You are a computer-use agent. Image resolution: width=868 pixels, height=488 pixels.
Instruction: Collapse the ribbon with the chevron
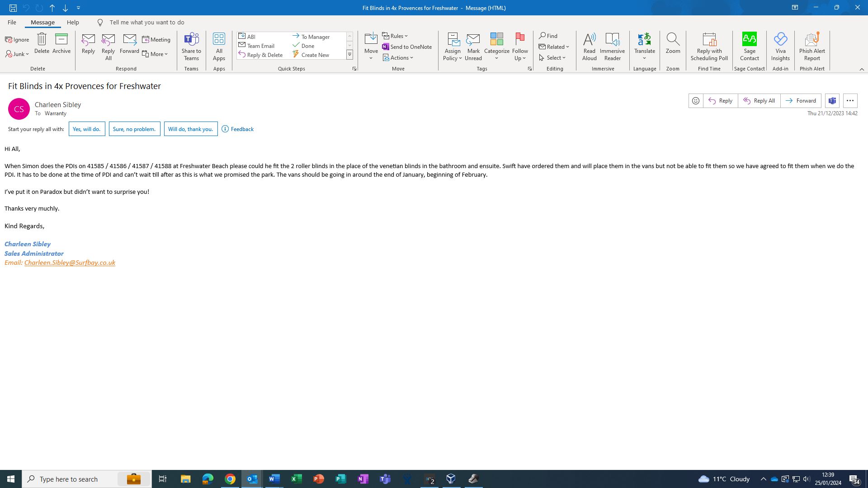coord(862,69)
